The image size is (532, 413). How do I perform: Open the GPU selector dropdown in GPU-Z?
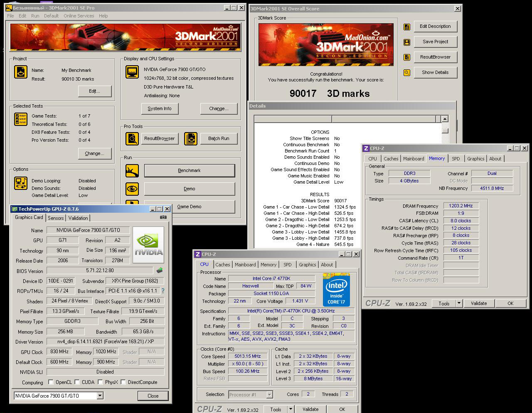[100, 396]
